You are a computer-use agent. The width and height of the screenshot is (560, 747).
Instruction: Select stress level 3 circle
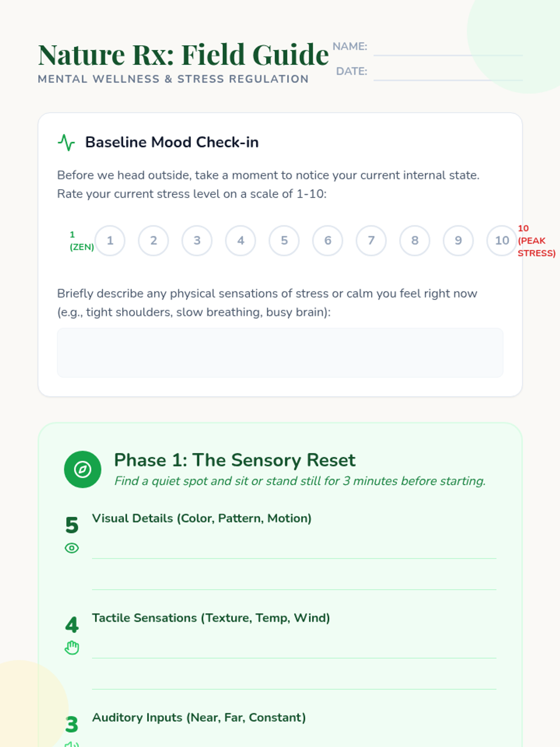(x=197, y=240)
